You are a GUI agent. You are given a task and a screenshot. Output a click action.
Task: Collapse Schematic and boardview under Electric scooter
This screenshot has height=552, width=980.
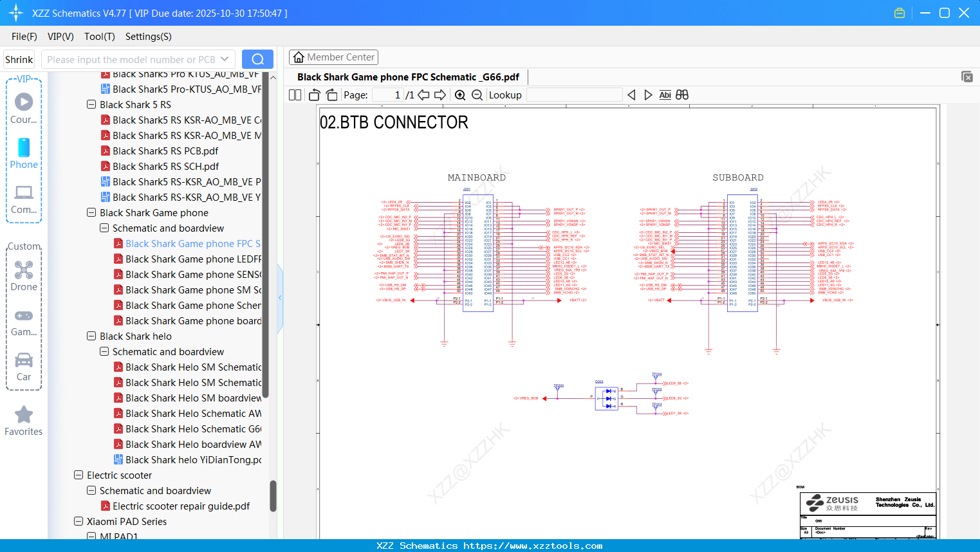(91, 491)
